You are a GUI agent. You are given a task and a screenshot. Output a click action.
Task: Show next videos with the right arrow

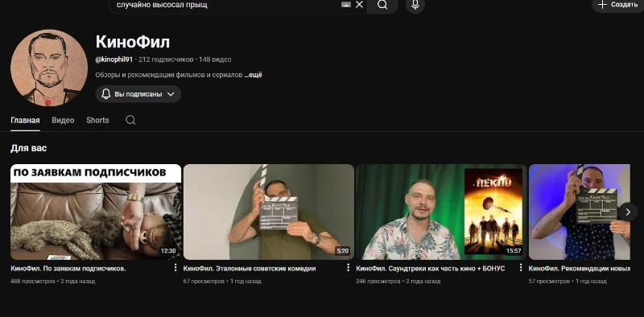(x=628, y=212)
